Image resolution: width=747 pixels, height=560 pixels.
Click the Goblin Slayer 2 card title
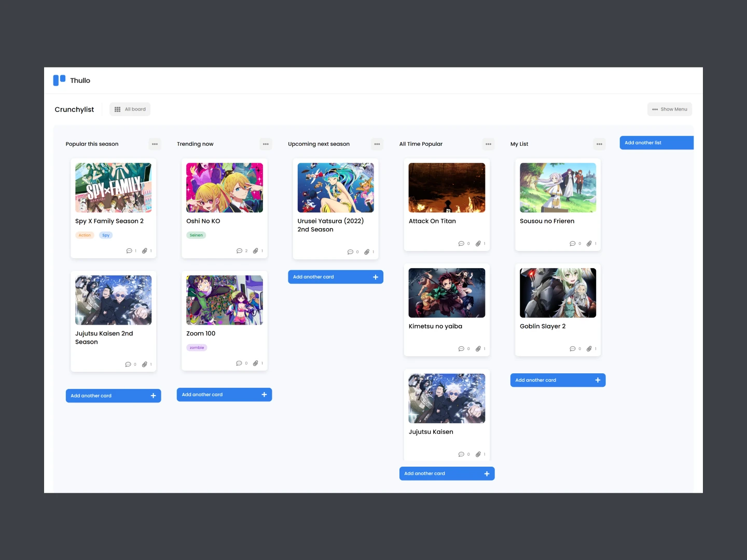(543, 327)
